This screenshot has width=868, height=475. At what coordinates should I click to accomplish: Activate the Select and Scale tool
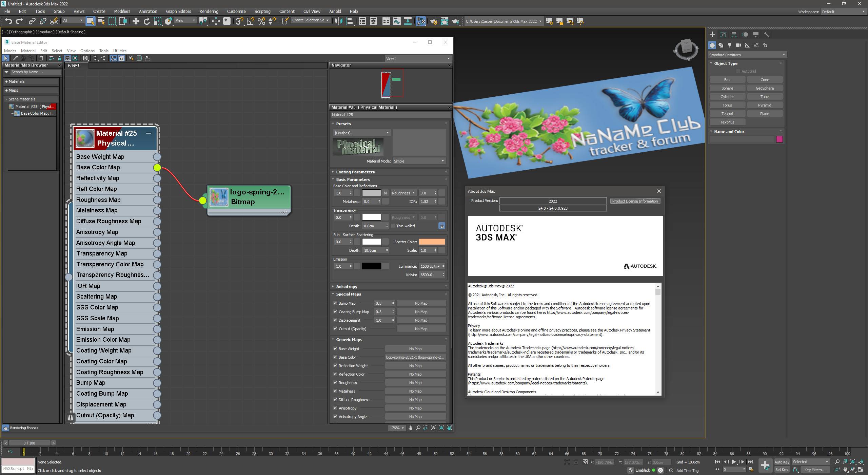[157, 21]
